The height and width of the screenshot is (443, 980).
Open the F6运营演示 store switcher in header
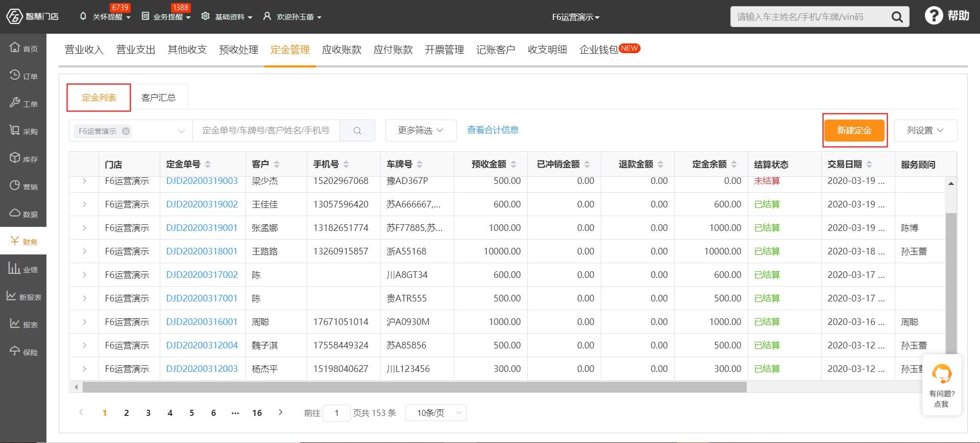[x=575, y=17]
